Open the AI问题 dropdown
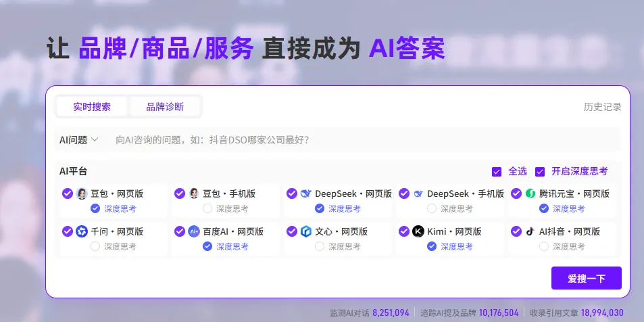The image size is (644, 322). tap(79, 140)
